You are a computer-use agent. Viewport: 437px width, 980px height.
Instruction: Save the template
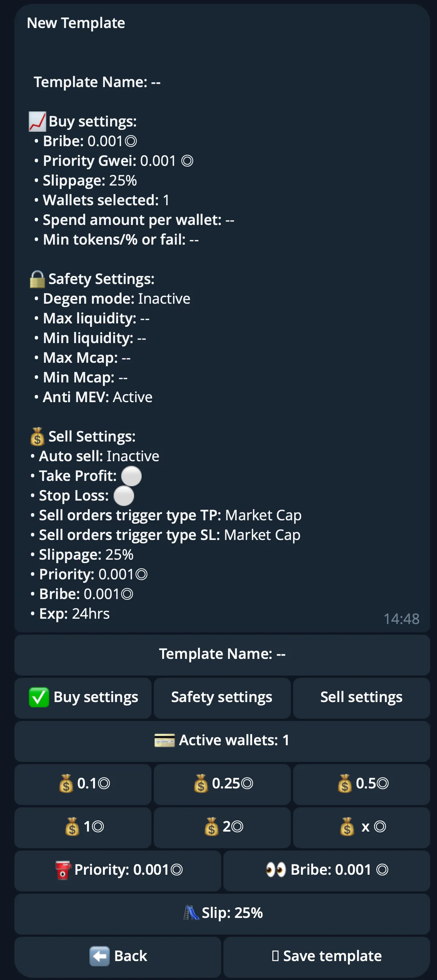point(326,956)
